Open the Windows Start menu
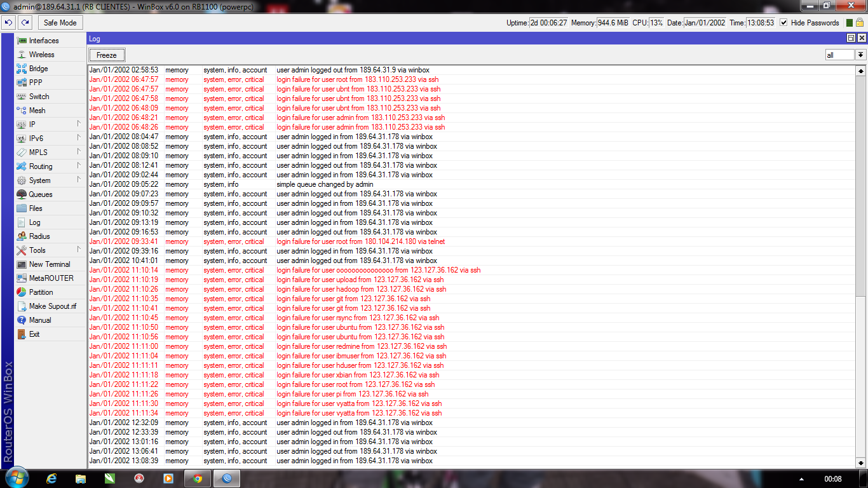Viewport: 868px width, 488px height. pyautogui.click(x=17, y=478)
